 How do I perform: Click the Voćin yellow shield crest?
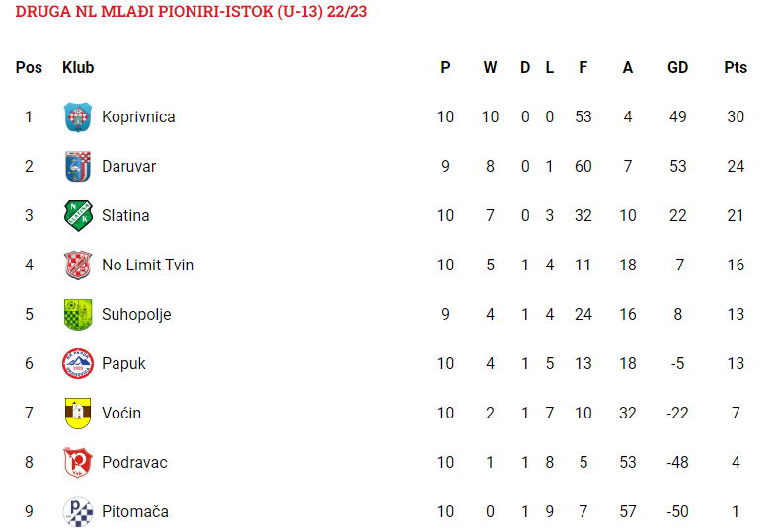pos(78,414)
